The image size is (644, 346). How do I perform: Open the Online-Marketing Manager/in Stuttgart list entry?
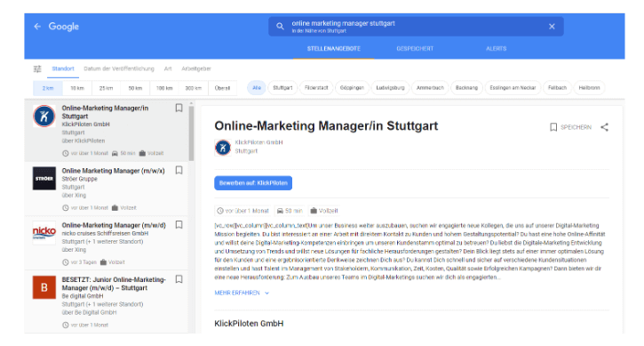(105, 112)
